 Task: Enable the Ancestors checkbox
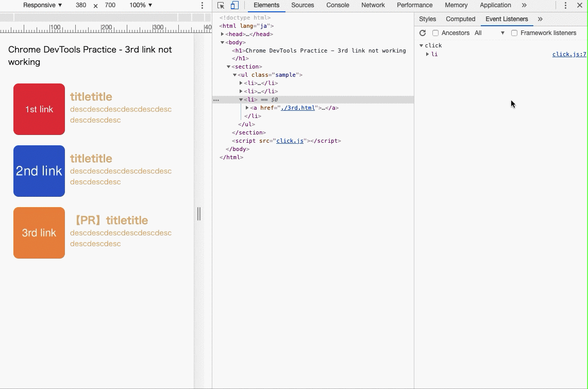pos(435,33)
